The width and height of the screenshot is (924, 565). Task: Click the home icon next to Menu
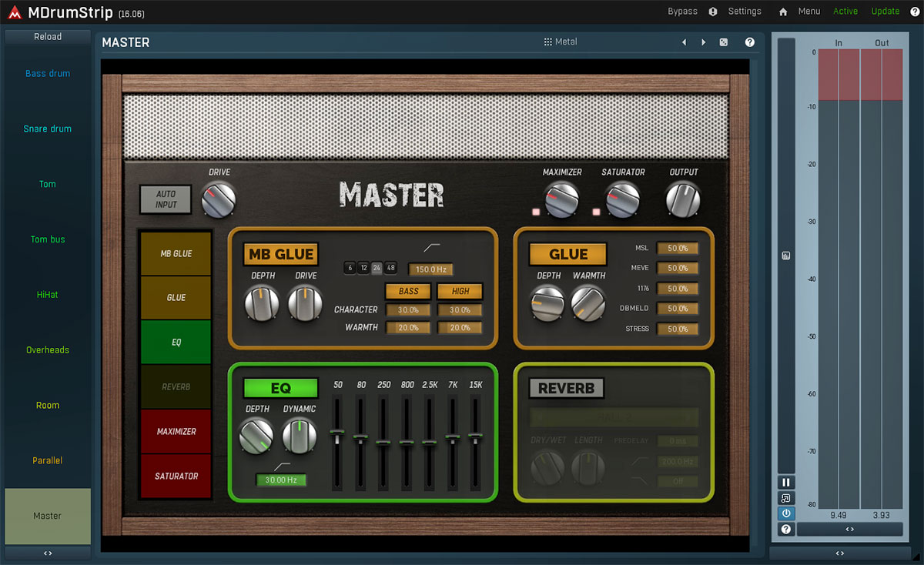coord(783,12)
